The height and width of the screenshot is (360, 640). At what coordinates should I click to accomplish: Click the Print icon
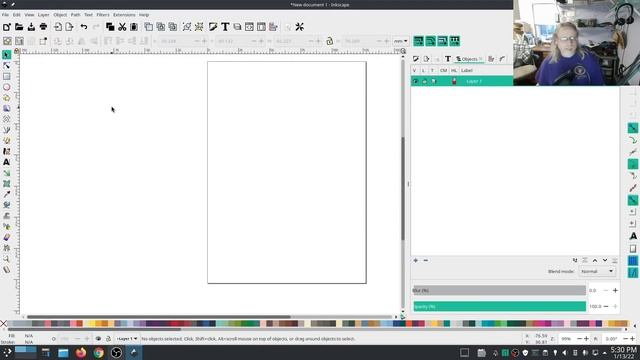click(43, 27)
